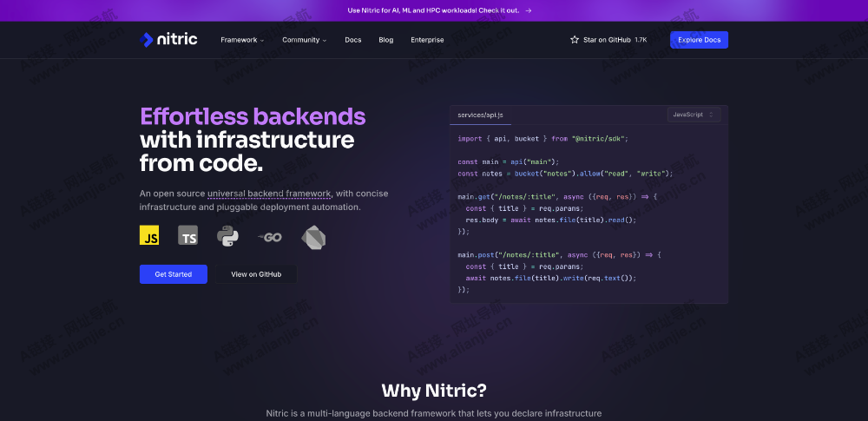Click the Get Started button
This screenshot has width=868, height=421.
coord(174,274)
